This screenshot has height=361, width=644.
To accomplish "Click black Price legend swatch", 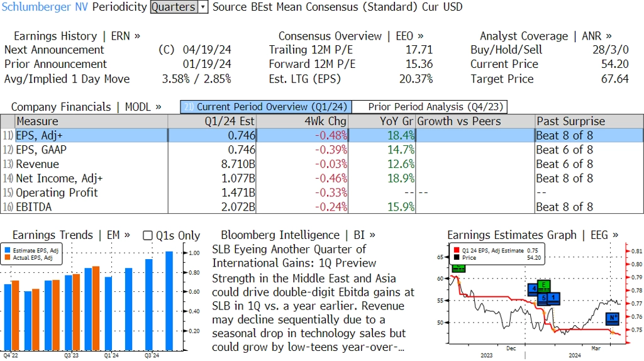I will [457, 257].
